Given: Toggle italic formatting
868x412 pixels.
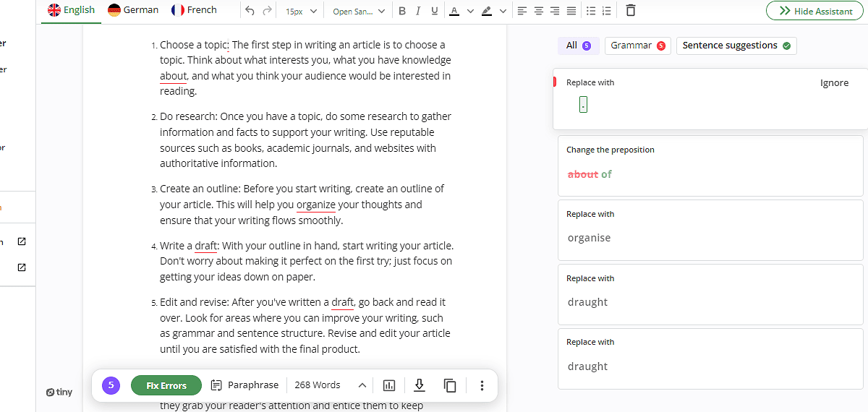Looking at the screenshot, I should pyautogui.click(x=418, y=11).
